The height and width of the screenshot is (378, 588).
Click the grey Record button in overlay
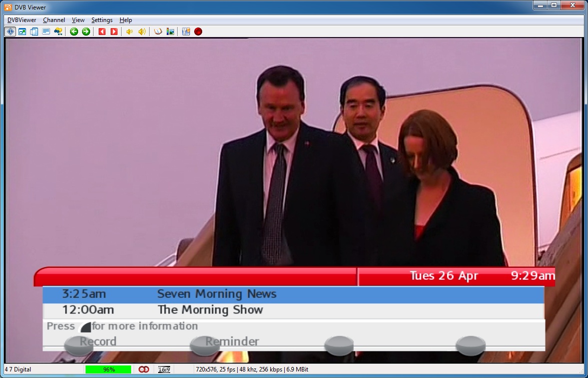point(79,346)
